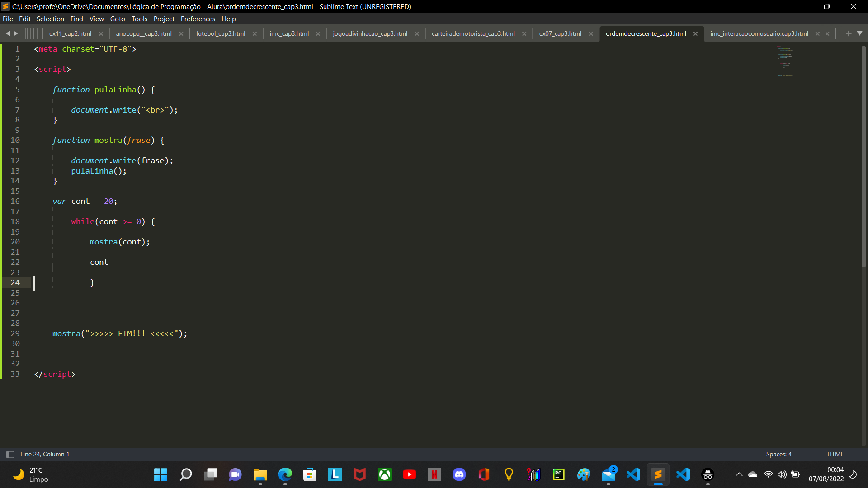868x488 pixels.
Task: Click the number 20 on line 16
Action: (x=108, y=201)
